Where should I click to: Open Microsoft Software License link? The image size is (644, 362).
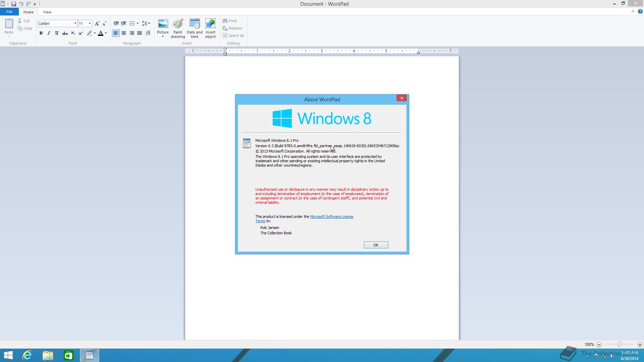[331, 217]
